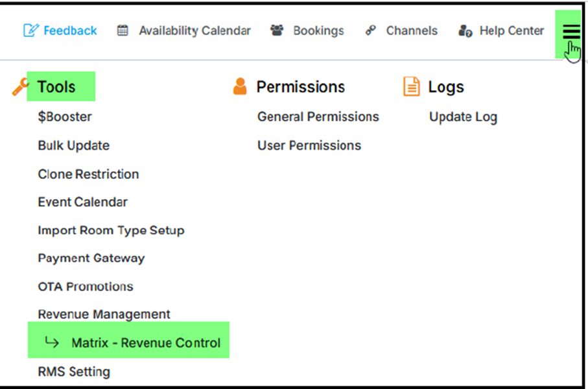Open Event Calendar menu entry
This screenshot has height=389, width=588.
[82, 202]
